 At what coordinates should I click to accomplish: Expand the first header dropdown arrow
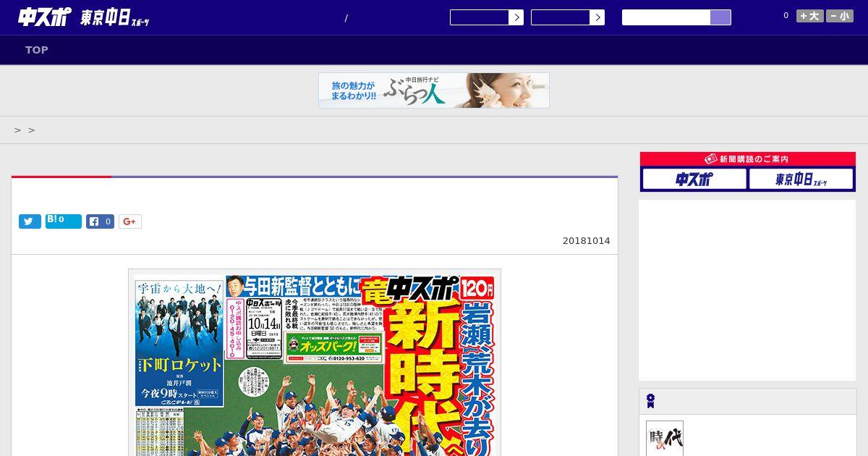(x=516, y=17)
